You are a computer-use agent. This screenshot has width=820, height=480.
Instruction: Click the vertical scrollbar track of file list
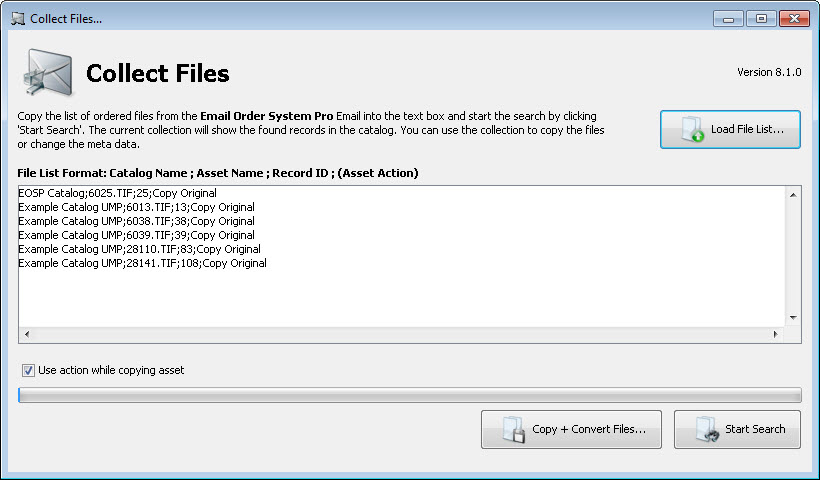click(x=793, y=256)
